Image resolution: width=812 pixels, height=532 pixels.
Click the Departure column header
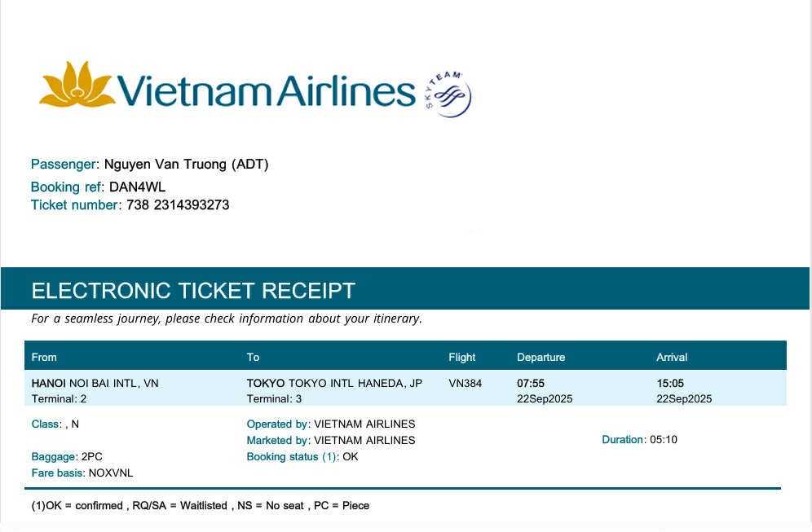click(x=541, y=358)
